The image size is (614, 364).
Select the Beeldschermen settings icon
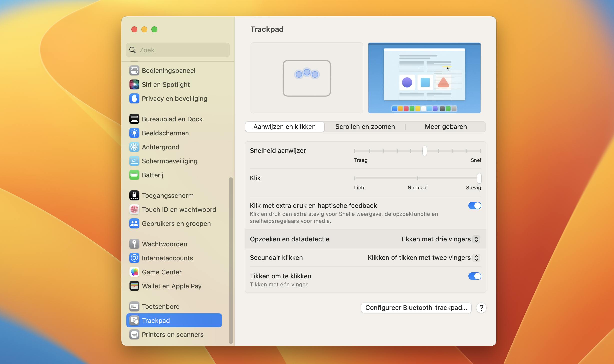click(x=134, y=133)
